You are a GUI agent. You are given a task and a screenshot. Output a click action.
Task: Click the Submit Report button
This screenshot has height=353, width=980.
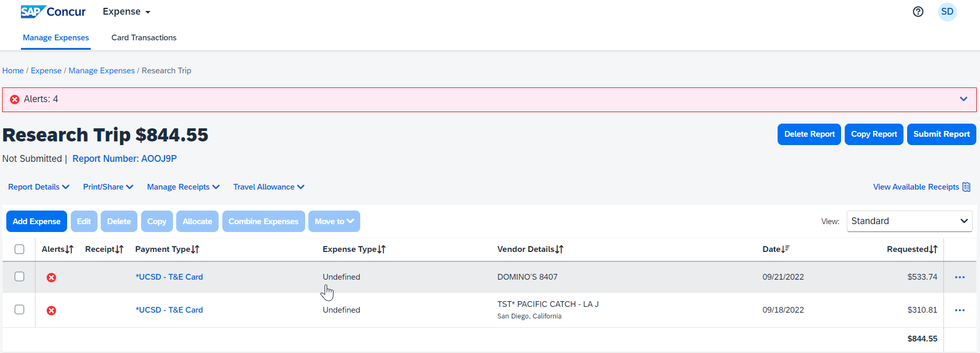[941, 134]
